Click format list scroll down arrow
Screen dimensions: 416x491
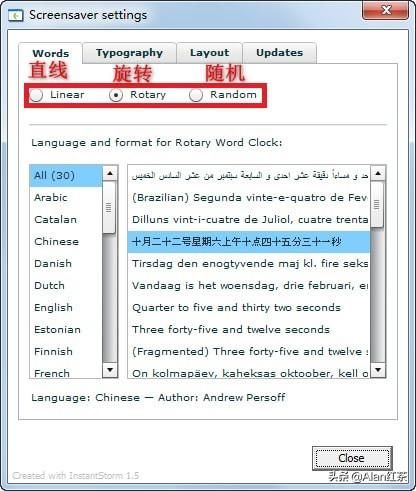pos(378,369)
